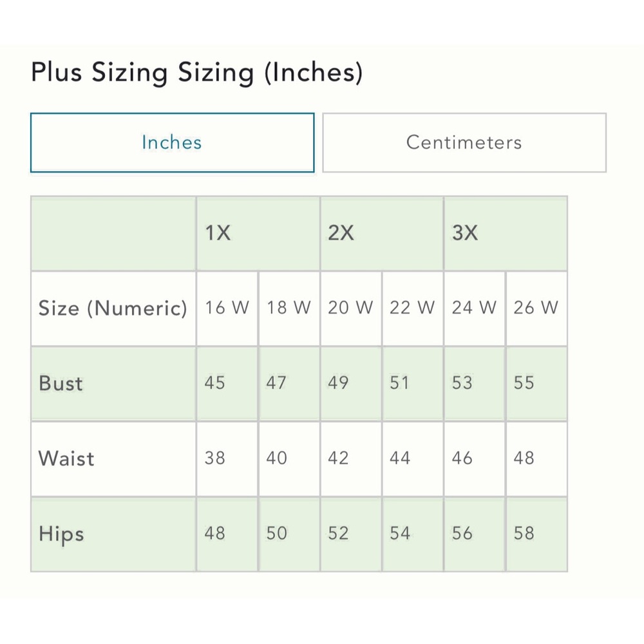Switch to the Inches tab
Viewport: 644px width, 644px height.
pos(172,142)
